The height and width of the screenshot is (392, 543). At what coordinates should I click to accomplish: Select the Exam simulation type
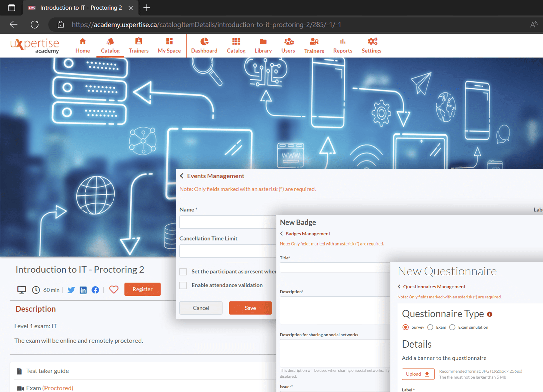(x=452, y=327)
